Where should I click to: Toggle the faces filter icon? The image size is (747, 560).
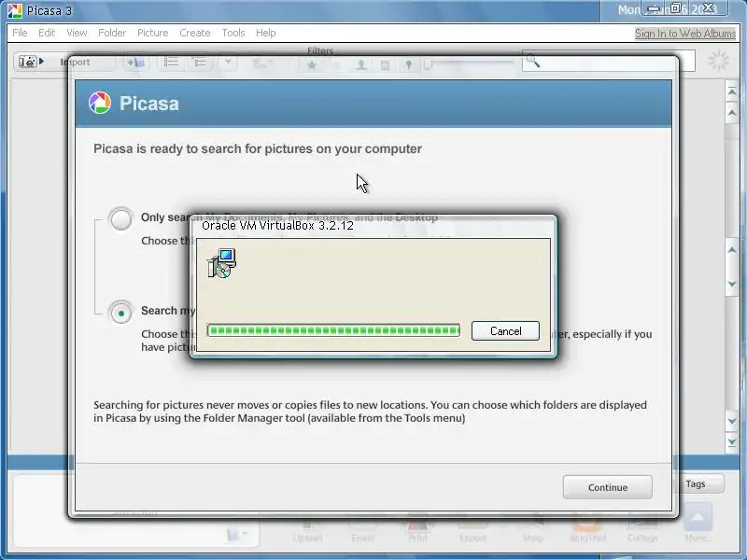[361, 64]
